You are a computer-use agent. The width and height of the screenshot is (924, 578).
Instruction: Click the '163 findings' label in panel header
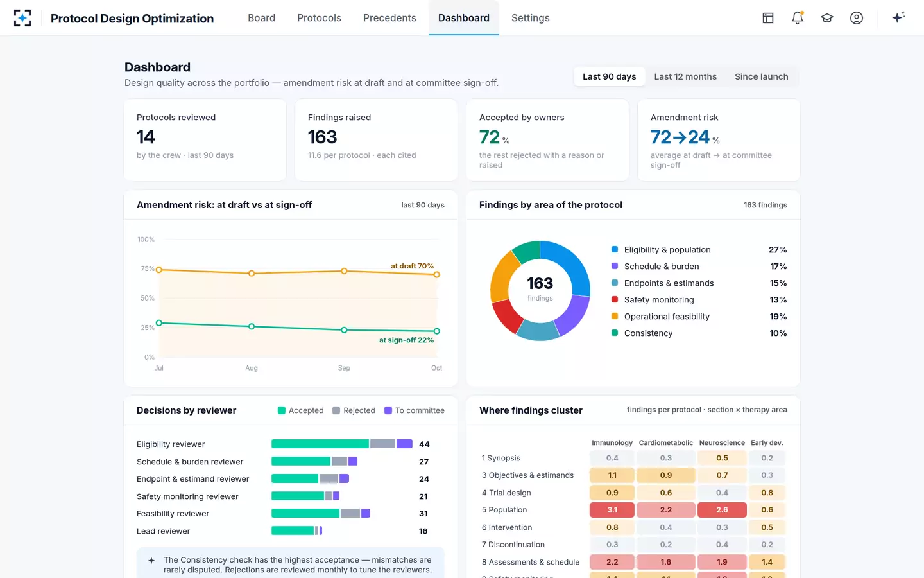(x=766, y=205)
